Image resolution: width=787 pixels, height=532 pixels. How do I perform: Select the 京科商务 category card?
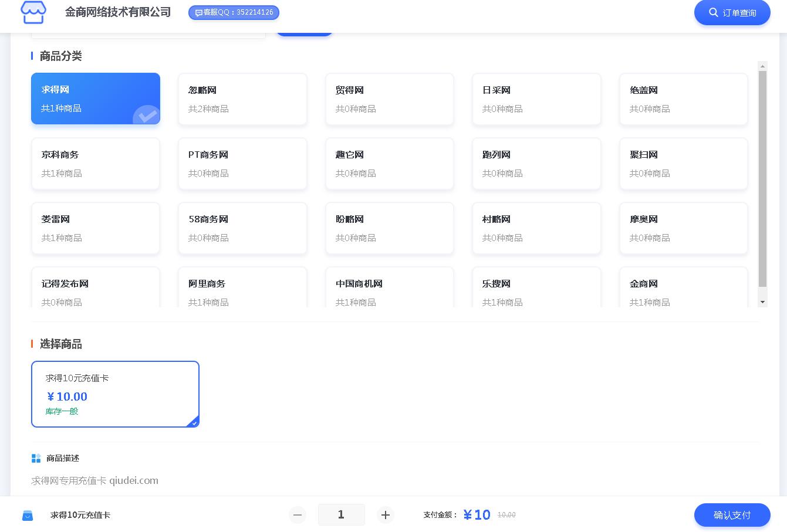coord(96,164)
